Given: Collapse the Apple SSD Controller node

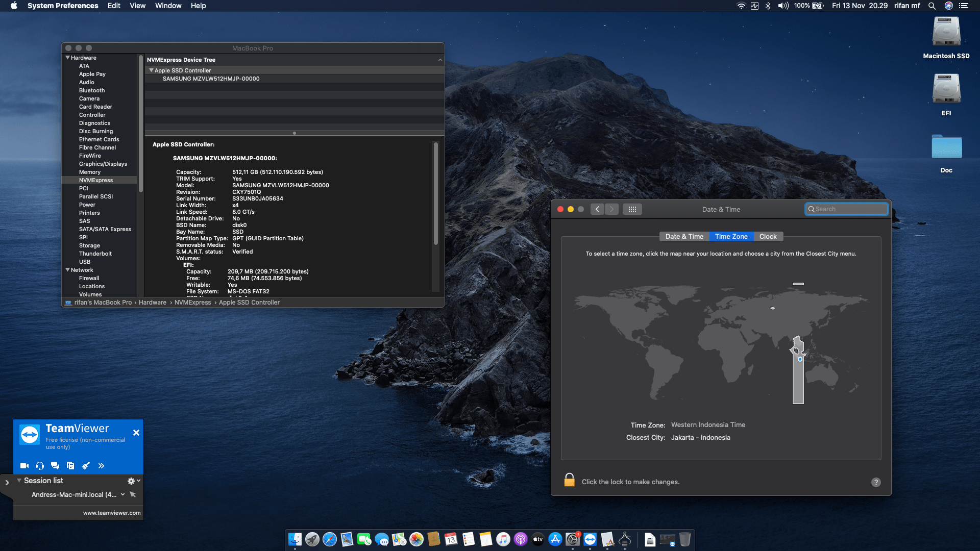Looking at the screenshot, I should tap(151, 70).
